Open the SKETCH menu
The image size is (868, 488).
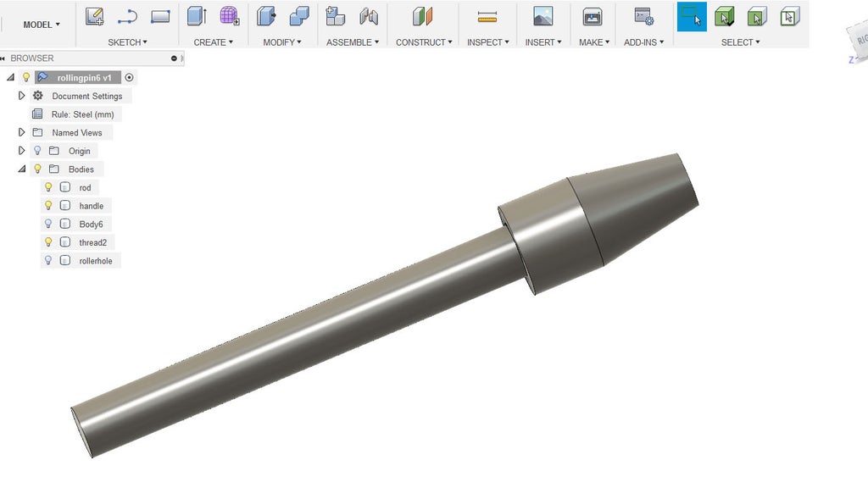[x=127, y=42]
